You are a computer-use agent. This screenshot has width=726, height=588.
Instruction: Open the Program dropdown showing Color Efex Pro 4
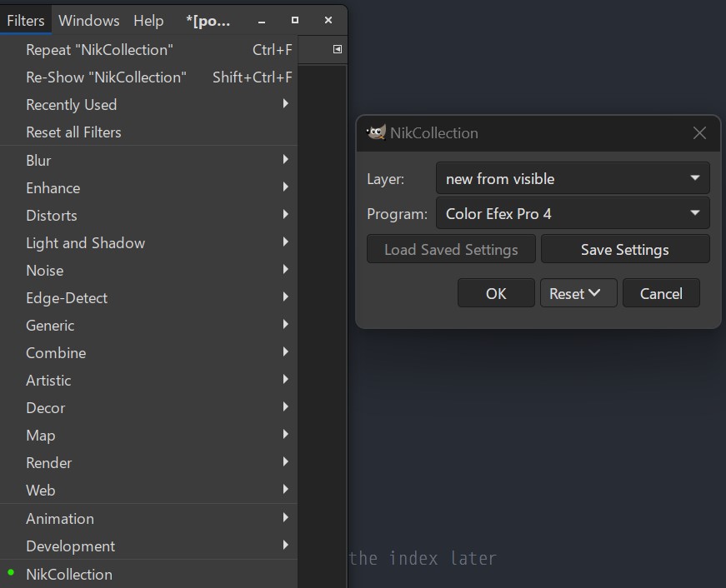[572, 214]
